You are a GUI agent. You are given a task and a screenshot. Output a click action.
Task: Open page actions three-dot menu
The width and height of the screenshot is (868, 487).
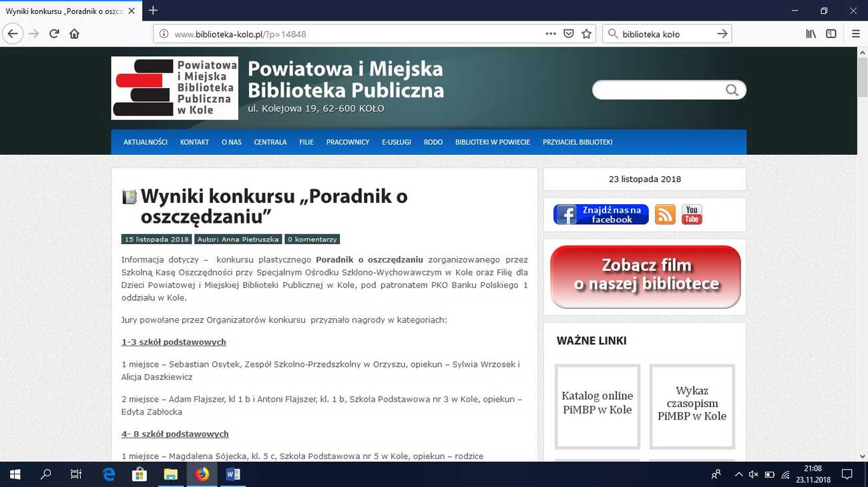pyautogui.click(x=550, y=33)
